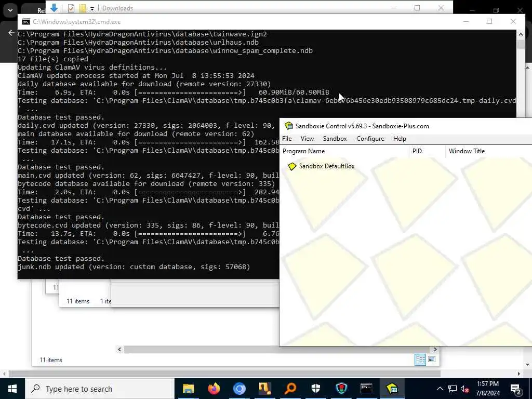532x399 pixels.
Task: Click 'Updating ClamAV virus definitions...' line
Action: pyautogui.click(x=92, y=67)
